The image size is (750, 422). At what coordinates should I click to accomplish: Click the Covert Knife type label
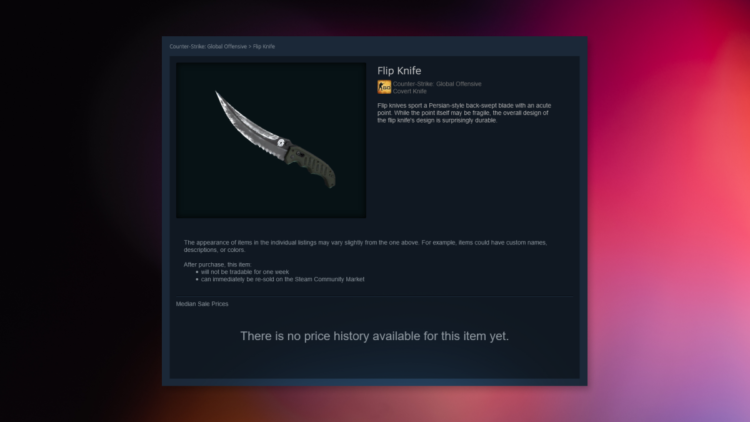pos(409,91)
